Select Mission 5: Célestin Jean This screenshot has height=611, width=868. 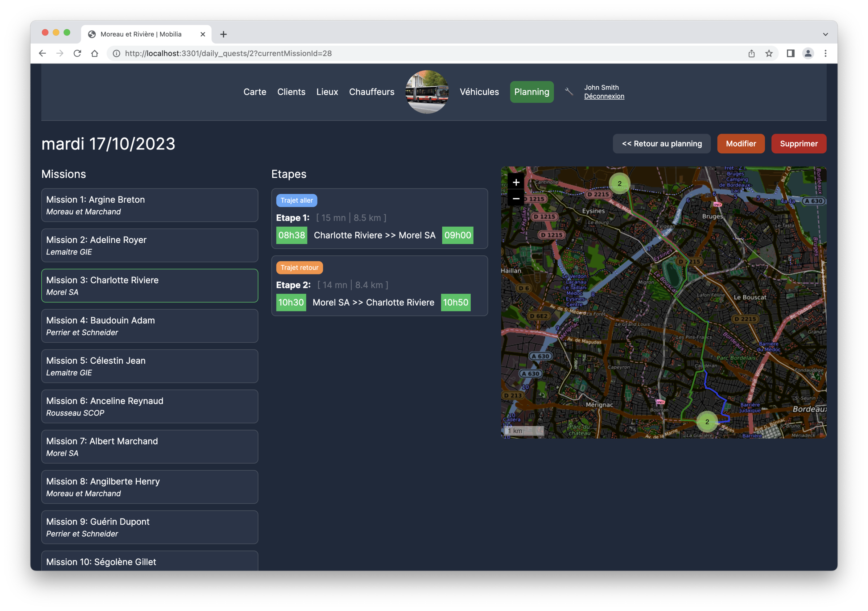coord(150,366)
